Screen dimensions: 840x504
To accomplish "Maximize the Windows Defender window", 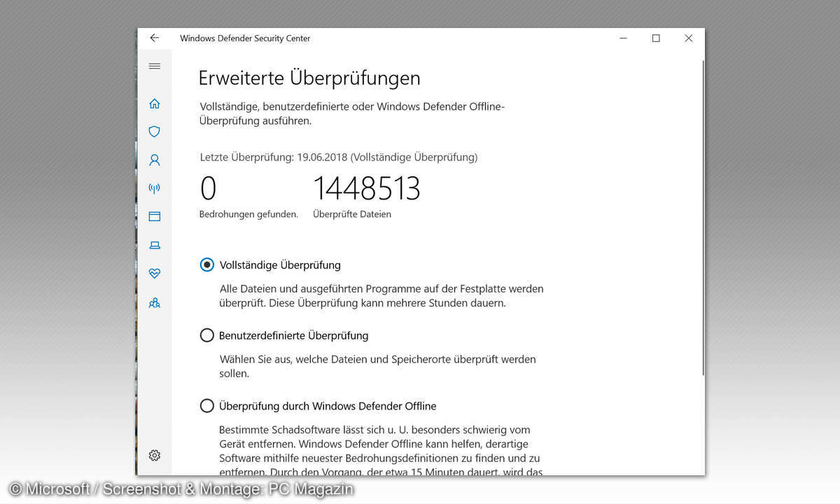I will click(656, 38).
